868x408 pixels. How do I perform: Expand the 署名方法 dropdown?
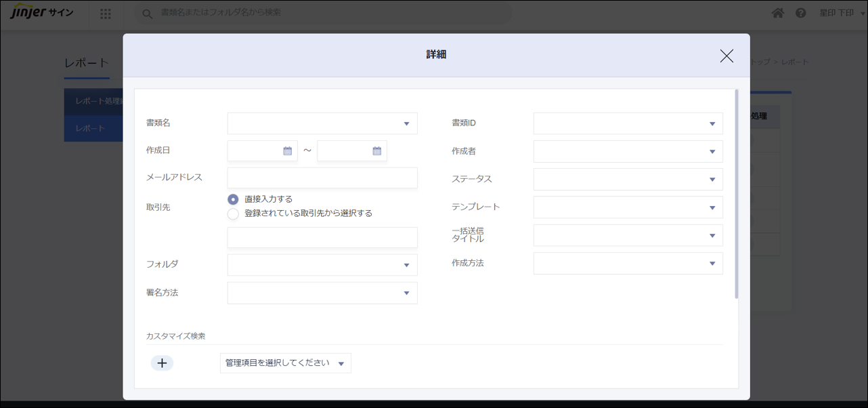click(322, 293)
